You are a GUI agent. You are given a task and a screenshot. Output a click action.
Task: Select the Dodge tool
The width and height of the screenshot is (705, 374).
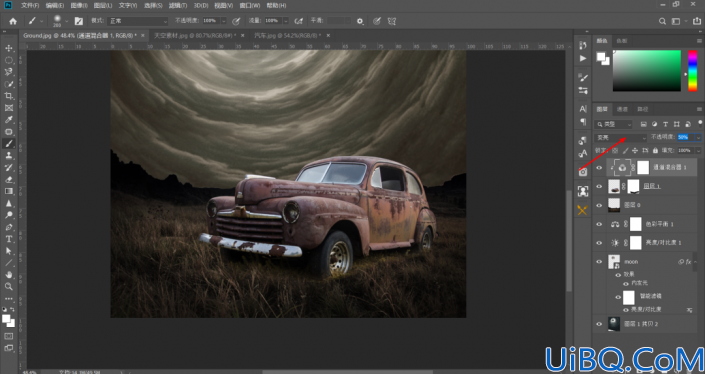pyautogui.click(x=9, y=215)
